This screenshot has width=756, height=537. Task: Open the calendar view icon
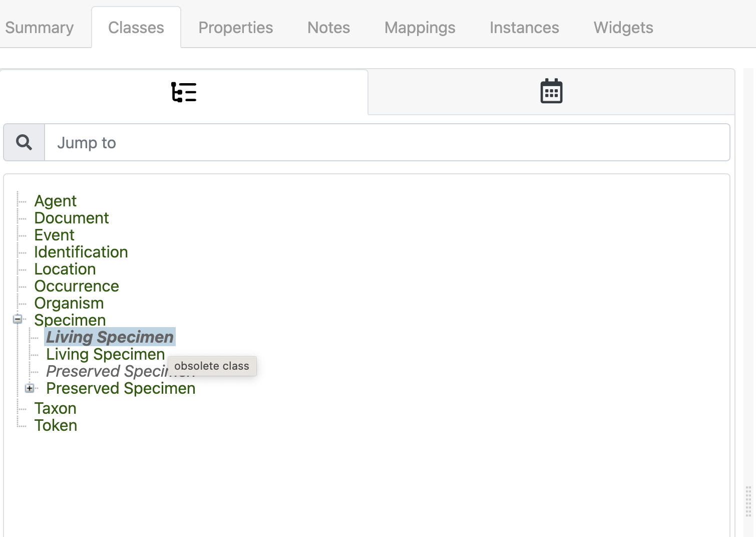tap(551, 92)
